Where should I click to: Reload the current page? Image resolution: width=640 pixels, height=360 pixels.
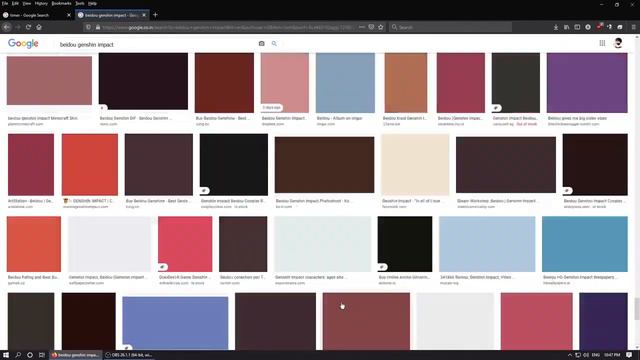[28, 27]
